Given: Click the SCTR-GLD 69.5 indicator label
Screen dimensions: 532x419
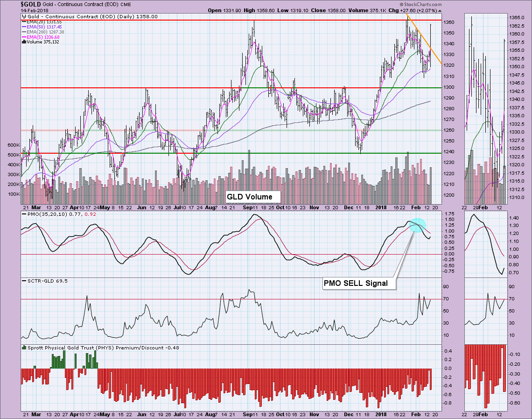Looking at the screenshot, I should pyautogui.click(x=48, y=281).
